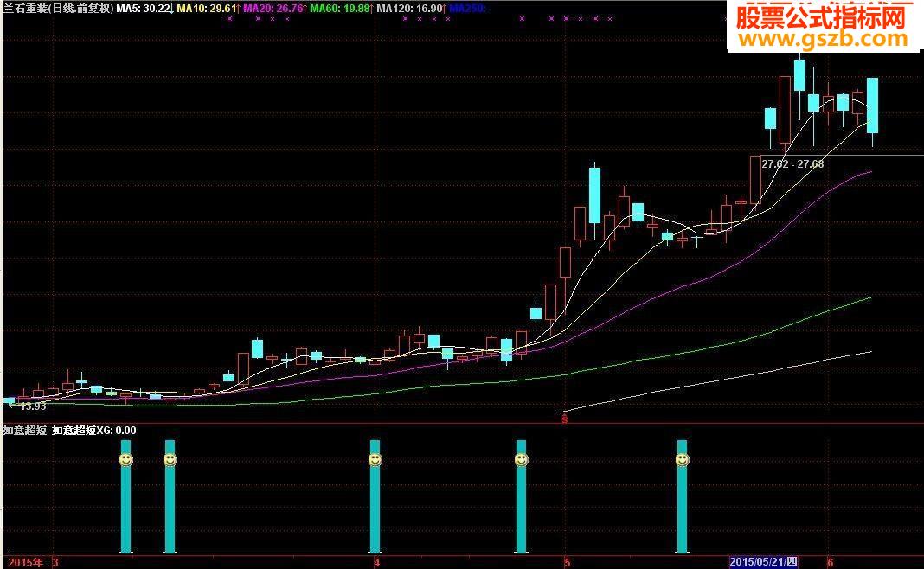Click the 如意超短XG: 0.00 indicator value
The height and width of the screenshot is (569, 924).
[x=94, y=431]
